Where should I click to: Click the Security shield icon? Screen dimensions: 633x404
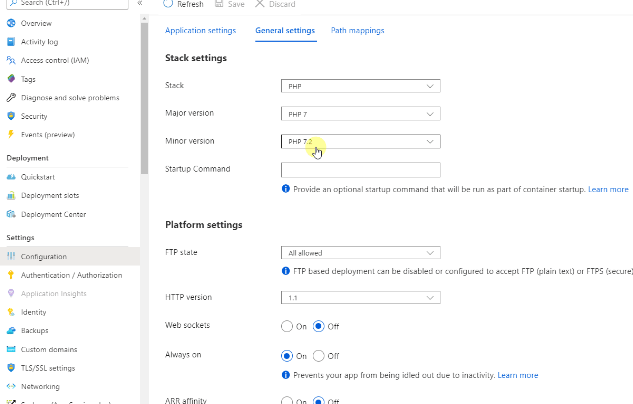11,116
